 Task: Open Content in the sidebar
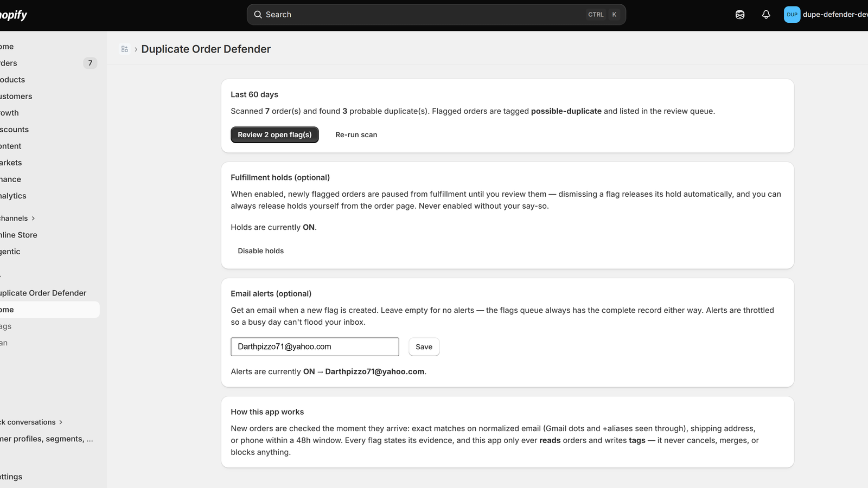49,146
